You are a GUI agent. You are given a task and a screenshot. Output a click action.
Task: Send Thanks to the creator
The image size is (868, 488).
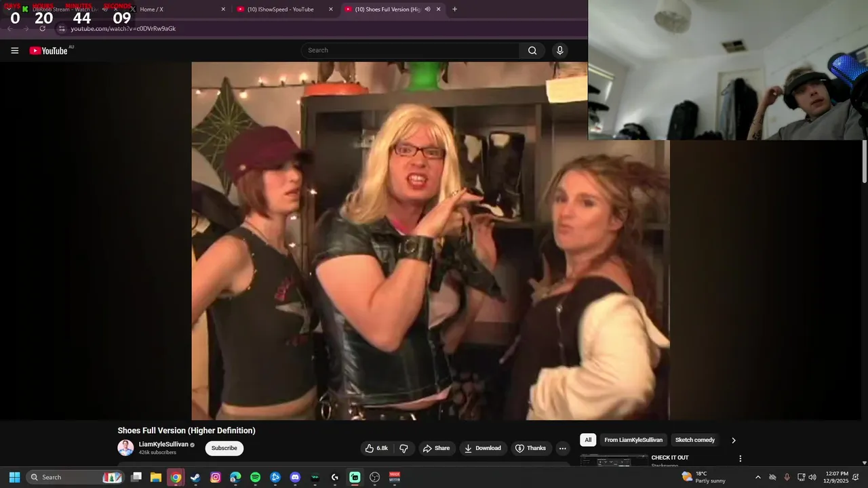(x=530, y=448)
